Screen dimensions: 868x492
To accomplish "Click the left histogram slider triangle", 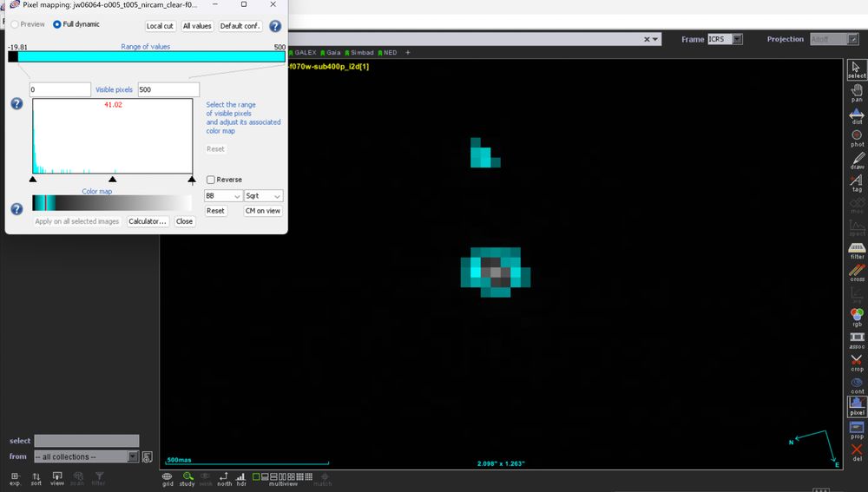I will (33, 180).
